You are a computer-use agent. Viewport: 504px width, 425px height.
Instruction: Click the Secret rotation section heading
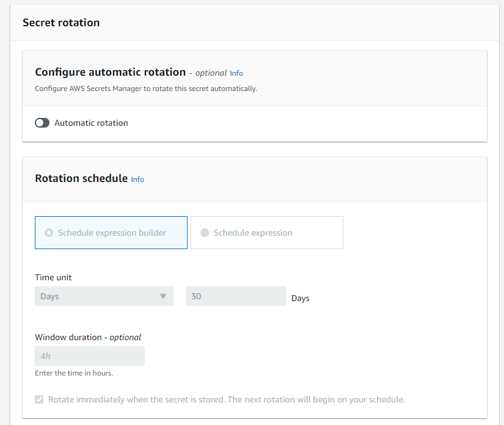click(x=61, y=23)
